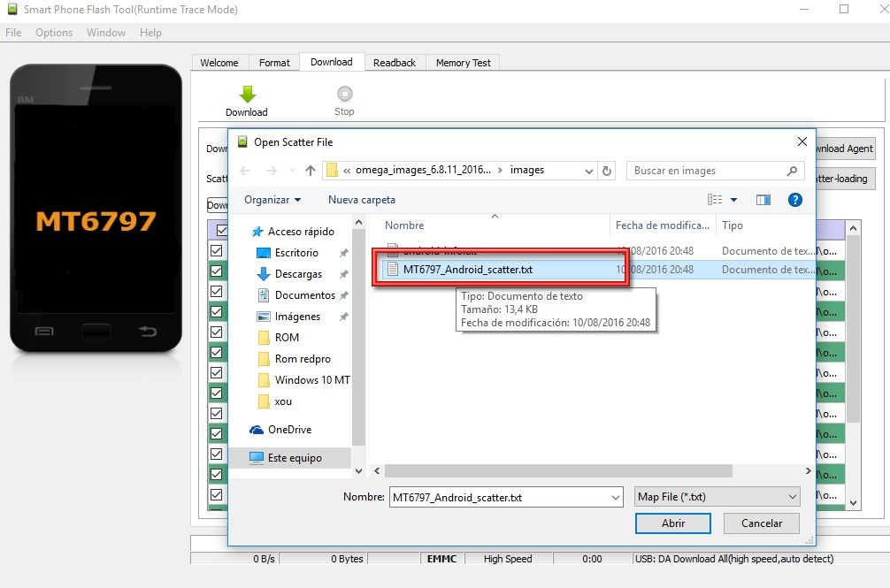Toggle the sixth partition row checkbox

[x=216, y=352]
